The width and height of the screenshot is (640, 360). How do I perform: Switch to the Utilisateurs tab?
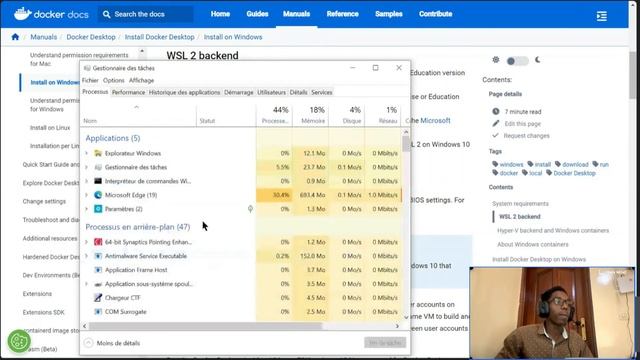[x=271, y=92]
